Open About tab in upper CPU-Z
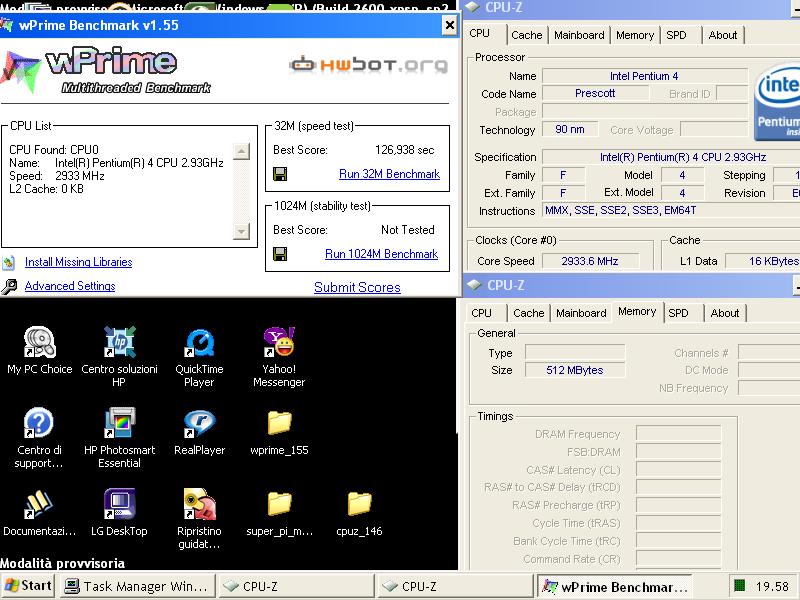The height and width of the screenshot is (600, 800). 722,35
